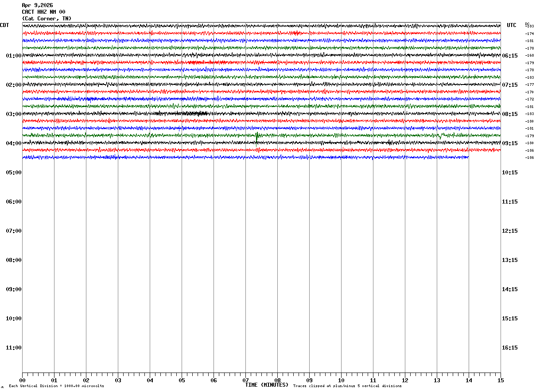The width and height of the screenshot is (536, 392).
Task: Click minute tick label 01 on x-axis
Action: [54, 380]
